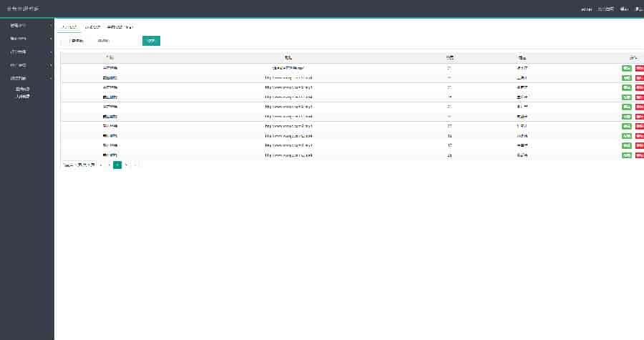This screenshot has width=644, height=340.
Task: Switch to the second tab above the search bar
Action: 93,26
